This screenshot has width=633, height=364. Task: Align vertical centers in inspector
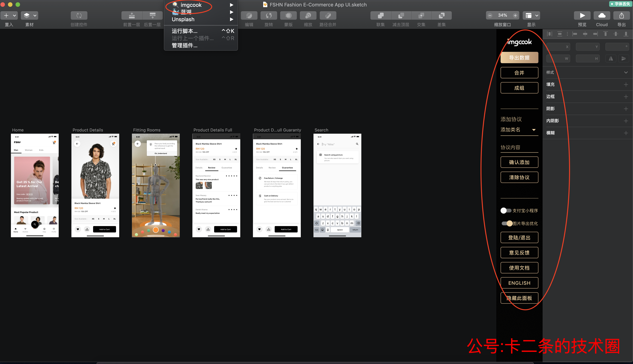click(616, 34)
